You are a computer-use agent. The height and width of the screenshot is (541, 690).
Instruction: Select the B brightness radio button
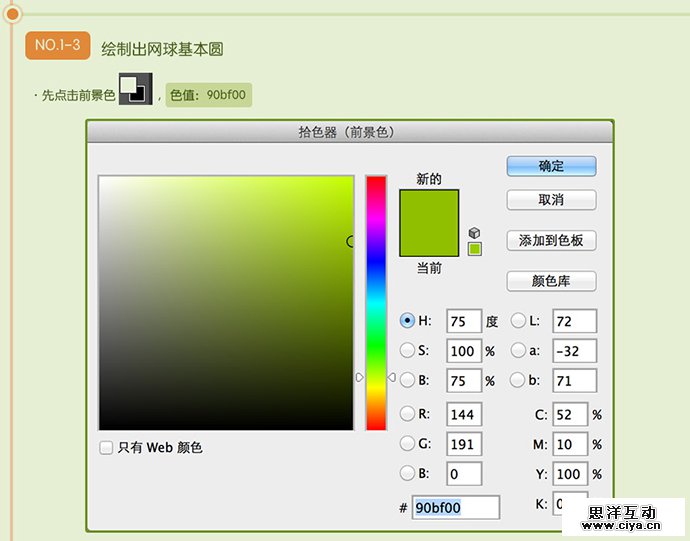tap(407, 380)
